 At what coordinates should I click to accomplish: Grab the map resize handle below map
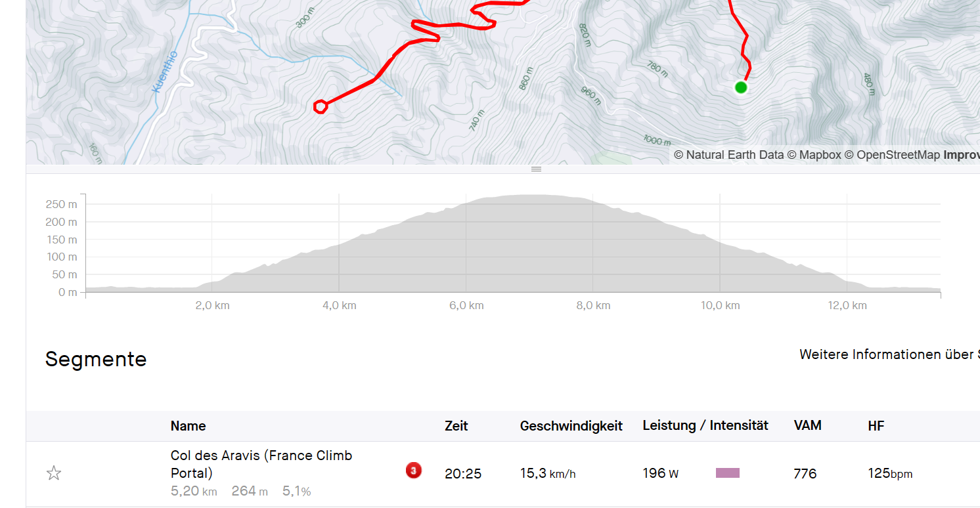tap(536, 169)
